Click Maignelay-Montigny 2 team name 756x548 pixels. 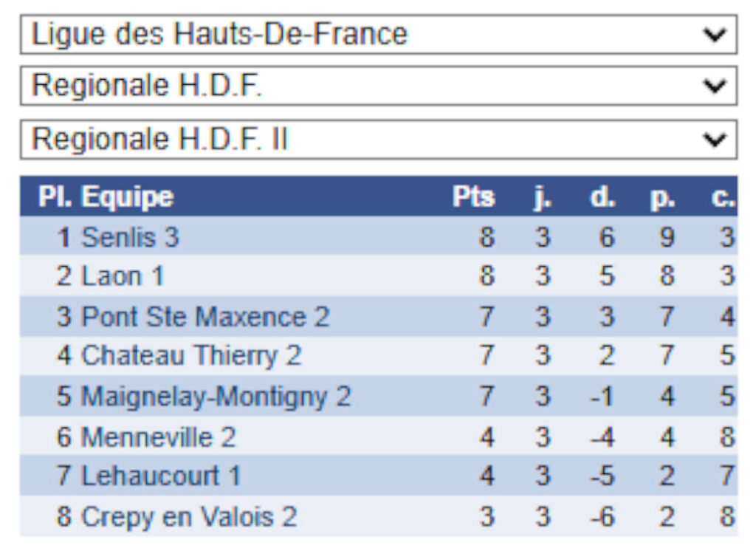click(216, 397)
